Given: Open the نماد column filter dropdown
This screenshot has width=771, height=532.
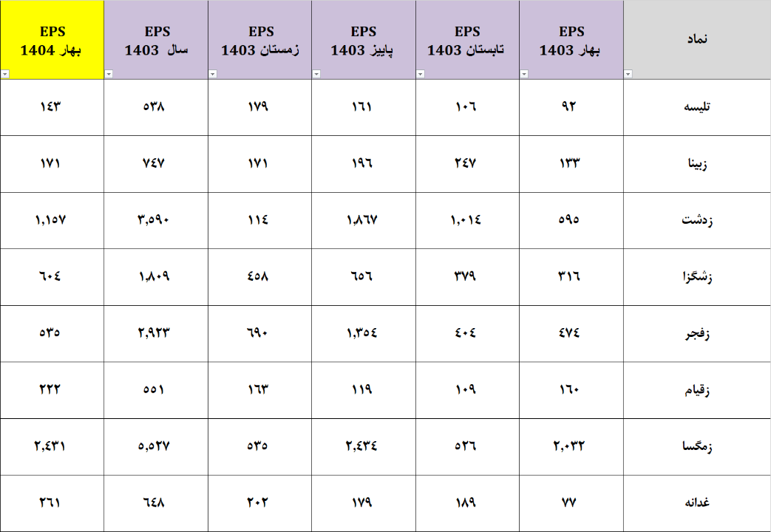Looking at the screenshot, I should [628, 74].
